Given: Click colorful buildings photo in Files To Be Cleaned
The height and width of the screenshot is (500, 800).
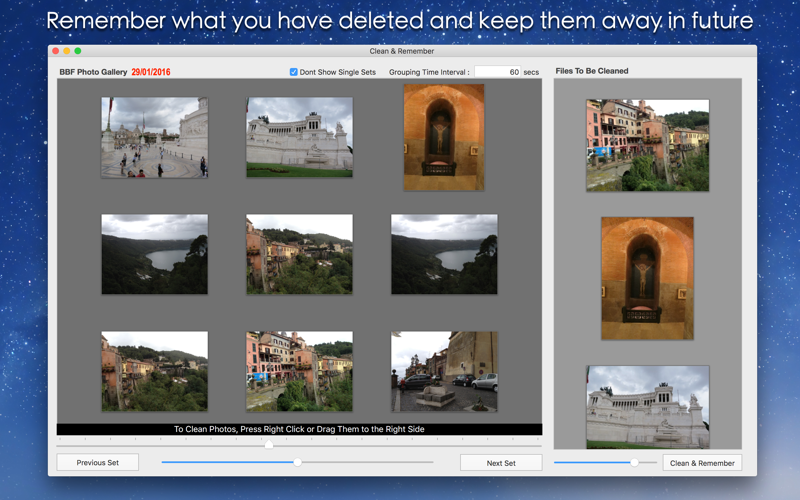Looking at the screenshot, I should [x=647, y=145].
